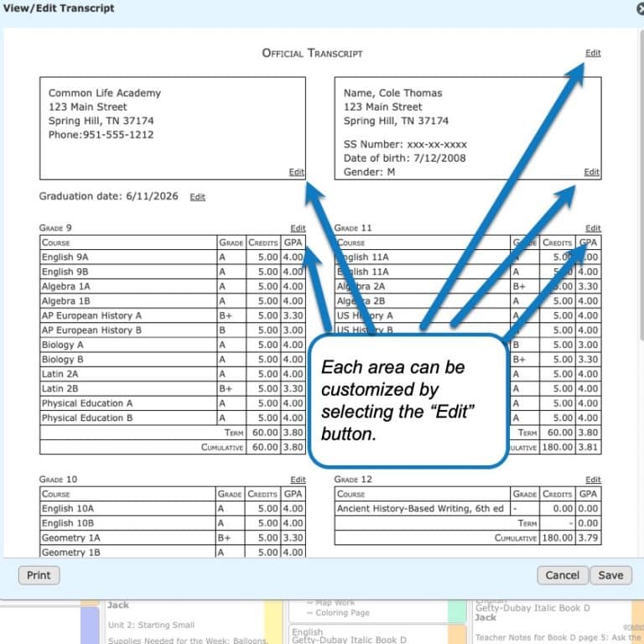This screenshot has height=644, width=644.
Task: Click the Grade 9 Cumulative row label
Action: click(x=221, y=447)
